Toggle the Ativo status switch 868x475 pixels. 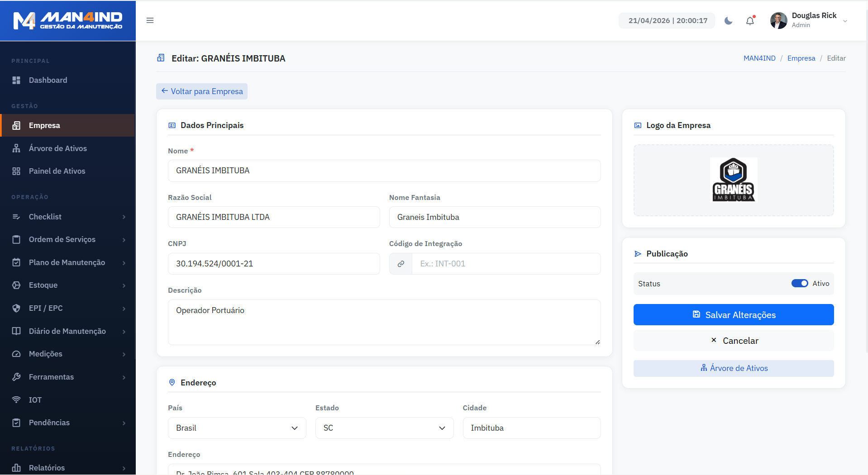799,283
